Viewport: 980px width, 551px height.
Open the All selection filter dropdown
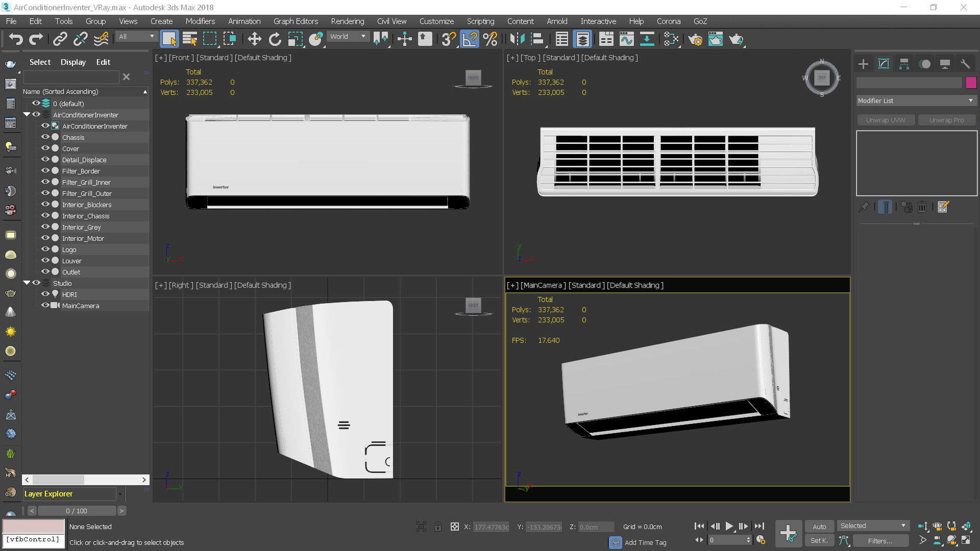point(136,37)
